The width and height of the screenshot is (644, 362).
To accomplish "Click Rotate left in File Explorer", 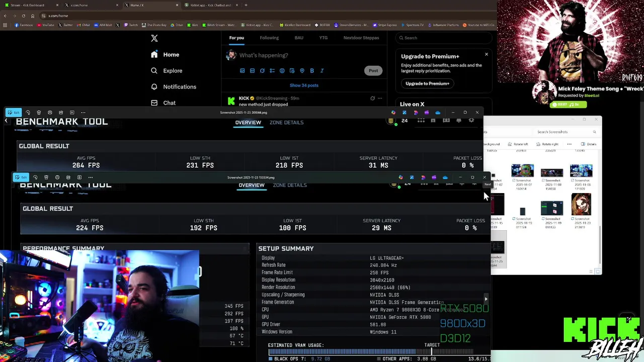I will pos(518,144).
